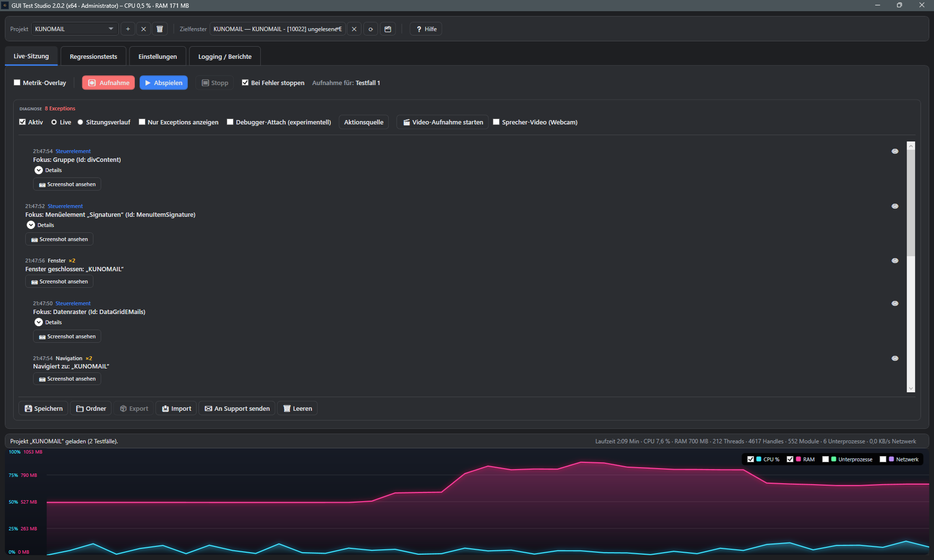Click the 'Laufzeit 2:09 Min' status text
The height and width of the screenshot is (560, 934).
click(x=617, y=441)
